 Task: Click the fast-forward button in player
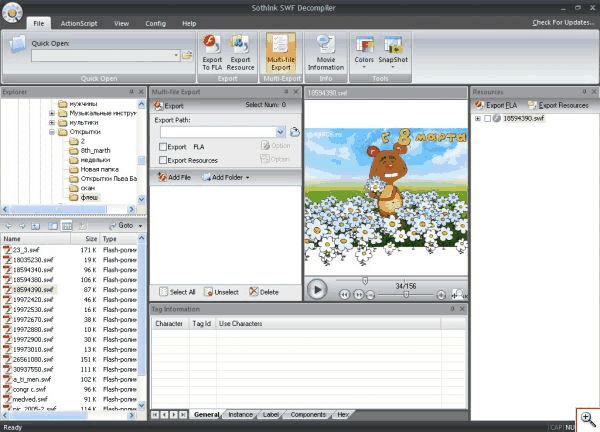click(x=359, y=295)
